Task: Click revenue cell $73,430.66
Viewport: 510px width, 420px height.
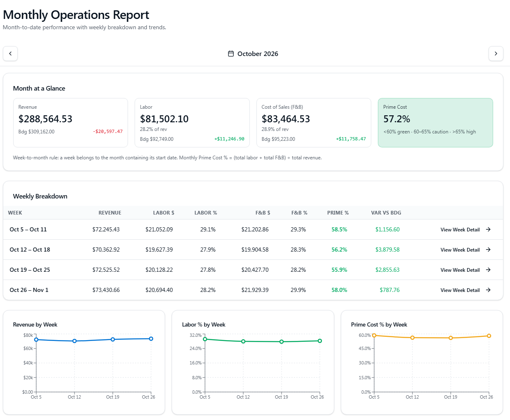Action: point(106,290)
